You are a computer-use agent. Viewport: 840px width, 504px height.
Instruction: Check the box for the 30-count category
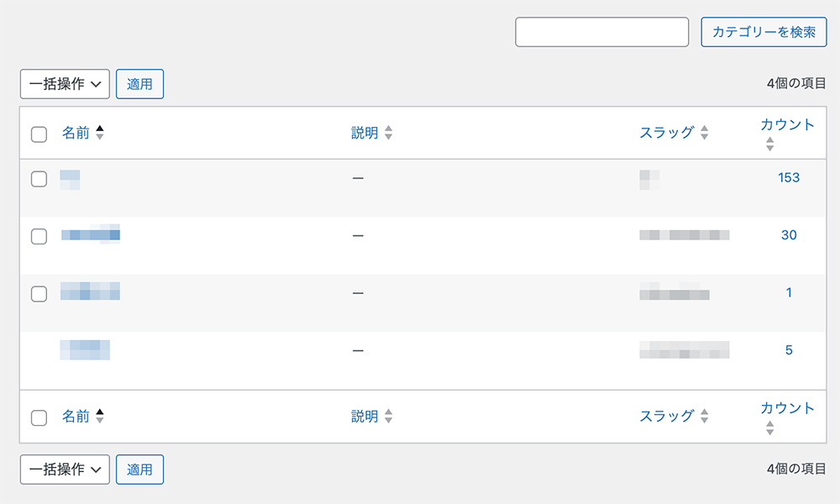click(39, 236)
